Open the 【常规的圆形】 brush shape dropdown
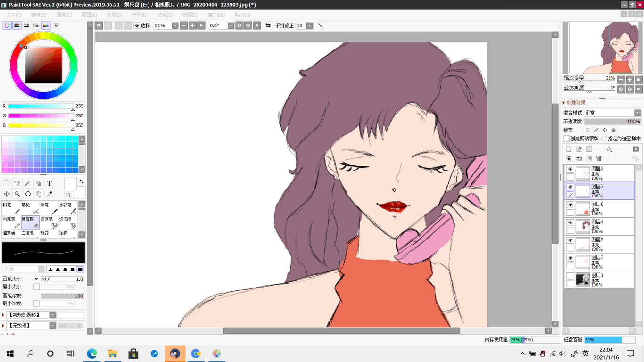644x362 pixels. coord(52,315)
